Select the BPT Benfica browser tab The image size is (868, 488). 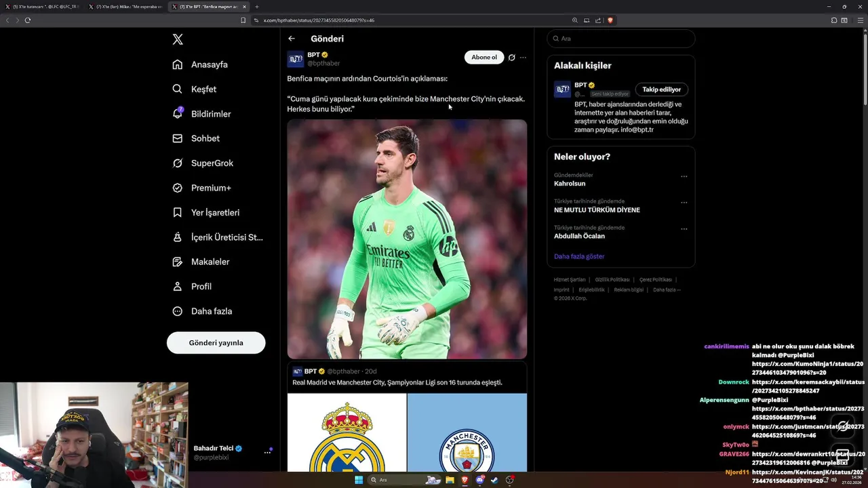[x=209, y=7]
